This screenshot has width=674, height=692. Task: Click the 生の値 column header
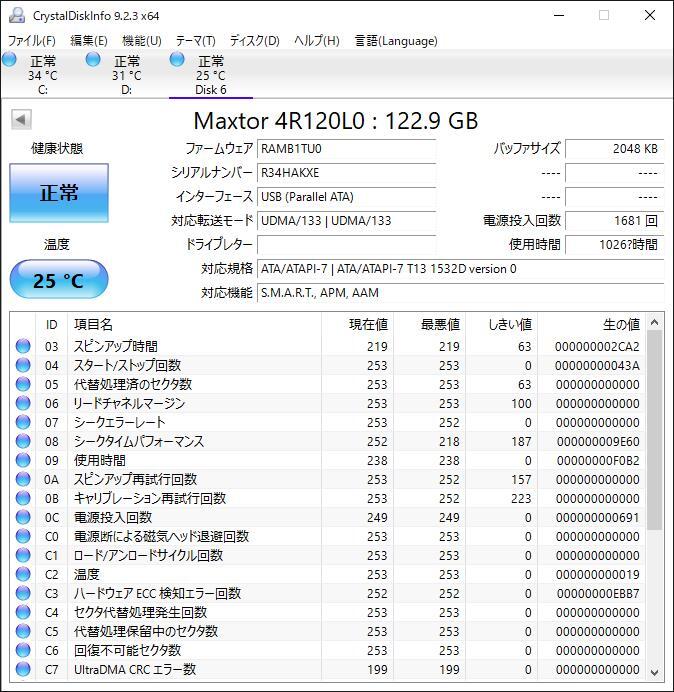[x=621, y=324]
